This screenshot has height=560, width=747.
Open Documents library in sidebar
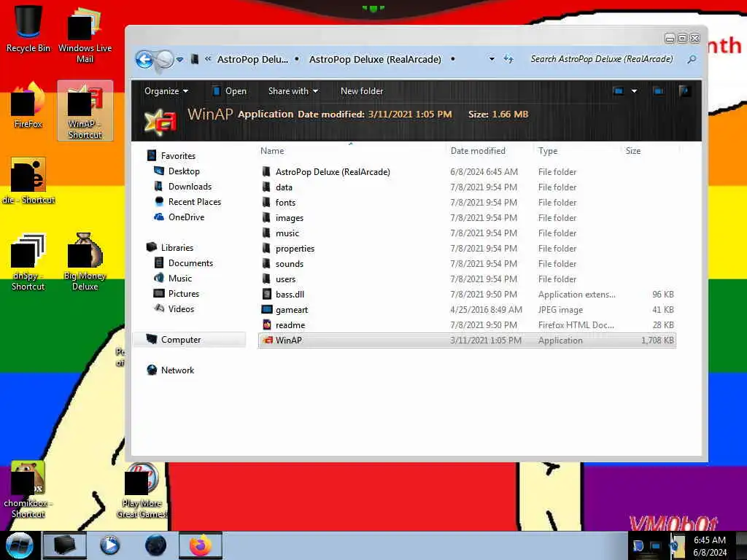(x=190, y=262)
